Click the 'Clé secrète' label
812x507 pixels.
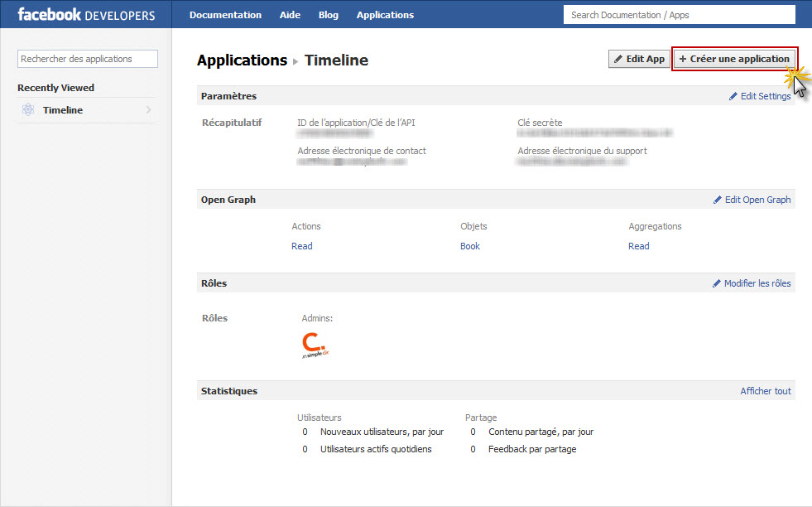tap(540, 123)
